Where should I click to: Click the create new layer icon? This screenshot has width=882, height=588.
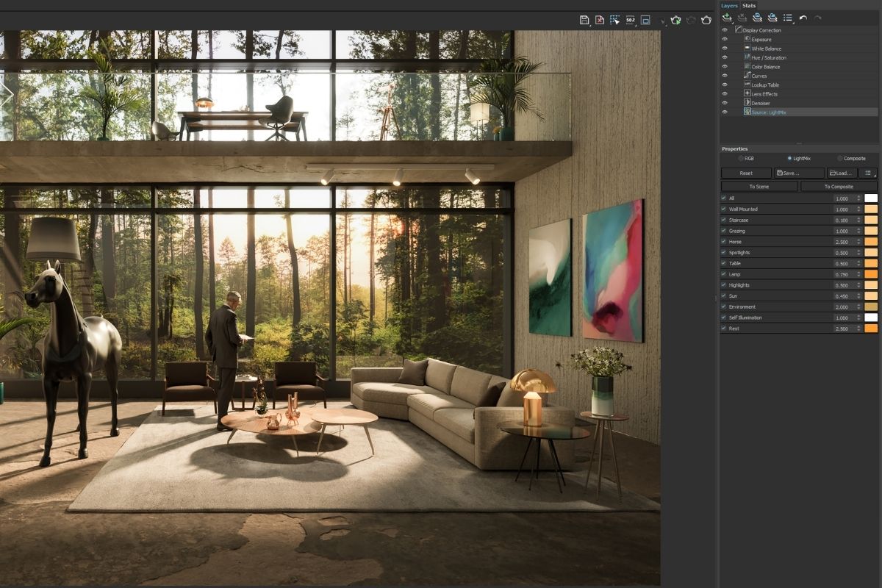click(728, 18)
